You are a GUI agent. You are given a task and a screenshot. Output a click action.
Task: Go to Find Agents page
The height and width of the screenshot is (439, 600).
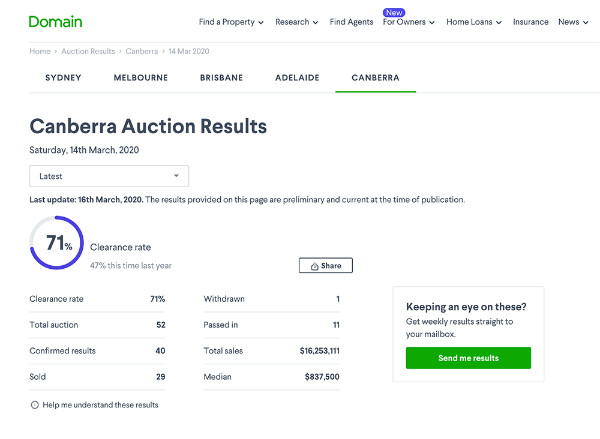351,22
